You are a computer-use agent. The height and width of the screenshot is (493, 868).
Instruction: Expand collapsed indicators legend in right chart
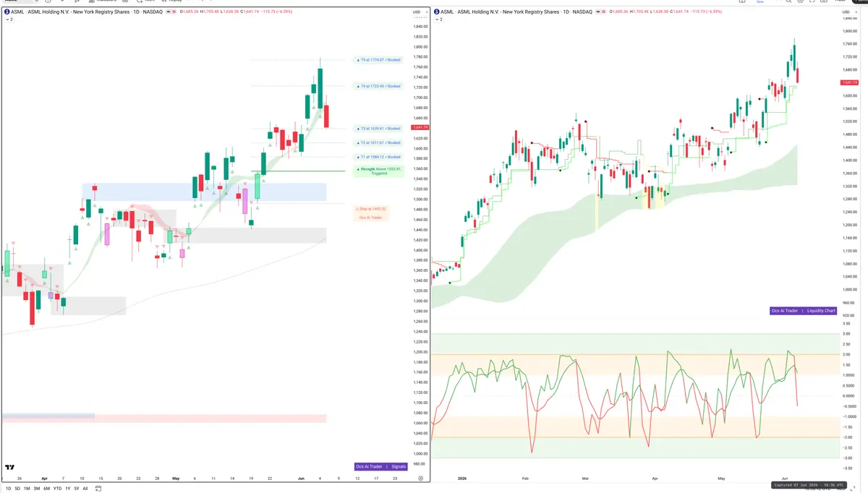[439, 20]
